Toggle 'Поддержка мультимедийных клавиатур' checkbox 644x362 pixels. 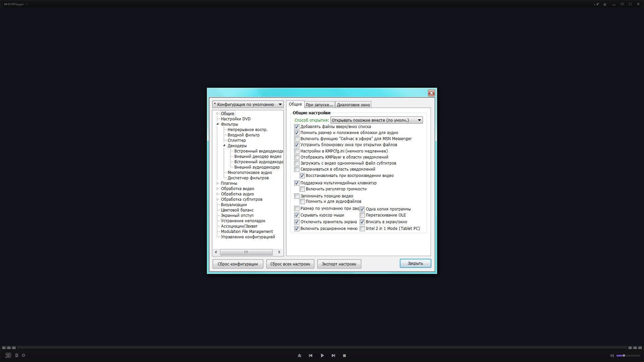(297, 183)
